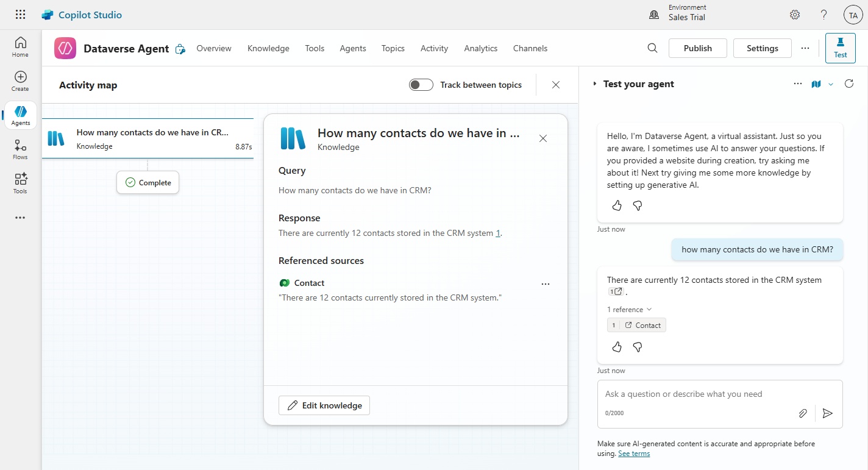Click the Ask a question input field
The width and height of the screenshot is (868, 470).
[x=701, y=394]
